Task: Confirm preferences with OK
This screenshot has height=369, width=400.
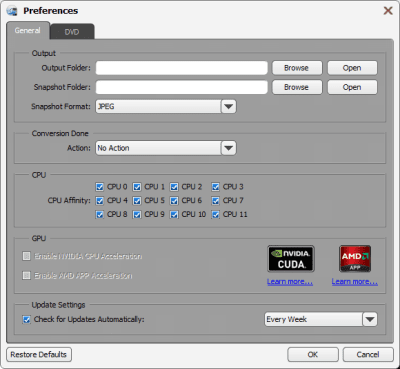Action: [313, 355]
